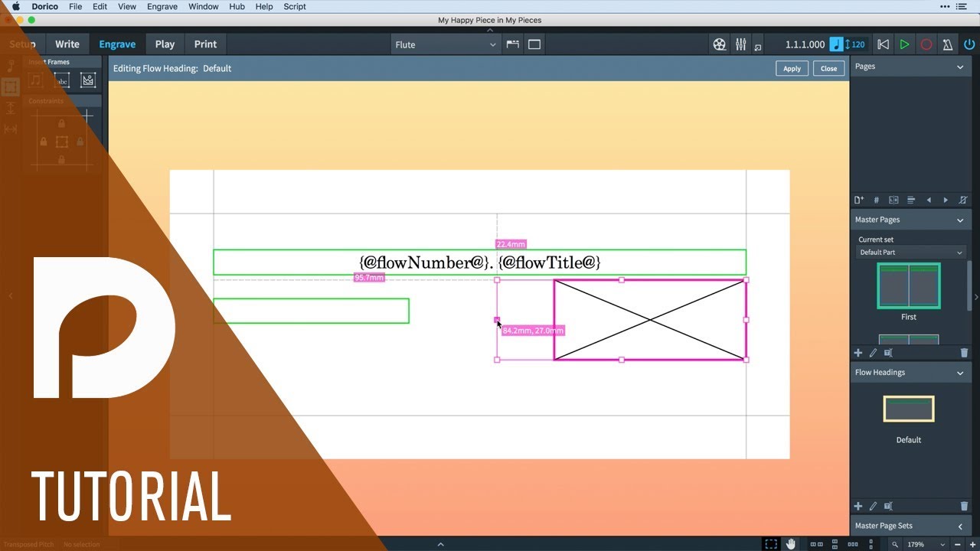
Task: Expand bottom panel with the up arrow
Action: pos(441,544)
